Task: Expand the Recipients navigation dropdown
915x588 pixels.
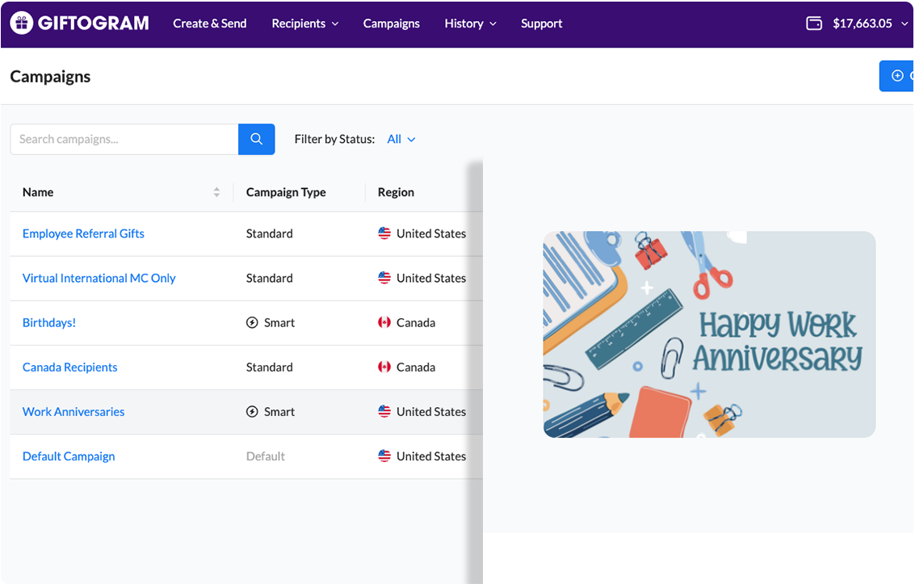Action: click(x=304, y=23)
